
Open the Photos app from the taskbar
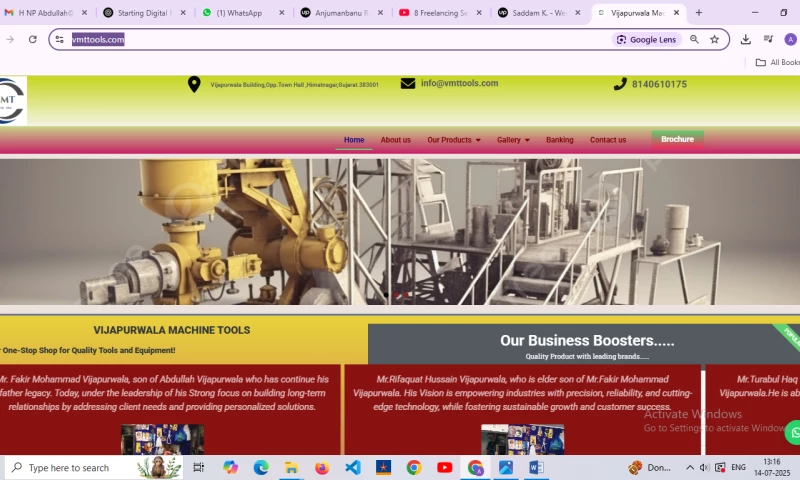click(506, 467)
